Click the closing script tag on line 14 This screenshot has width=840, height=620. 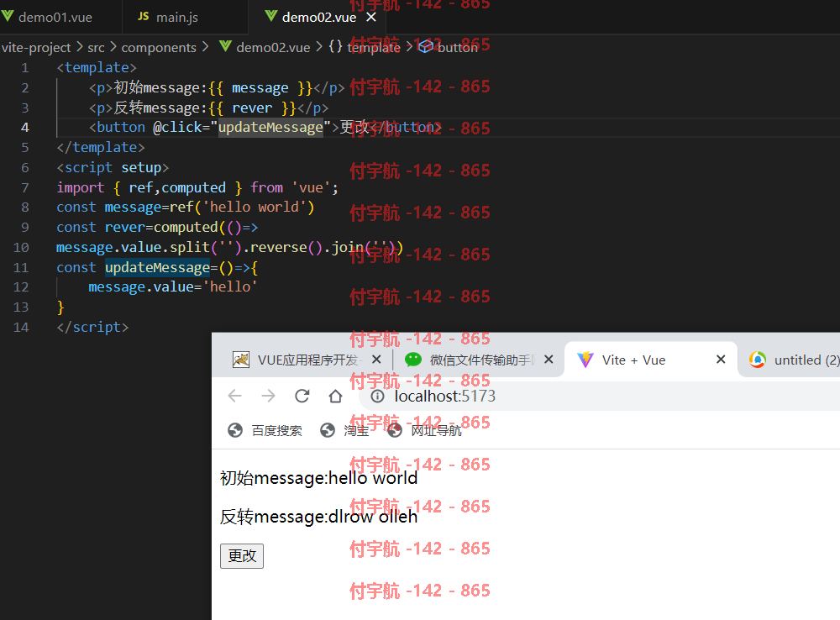92,327
